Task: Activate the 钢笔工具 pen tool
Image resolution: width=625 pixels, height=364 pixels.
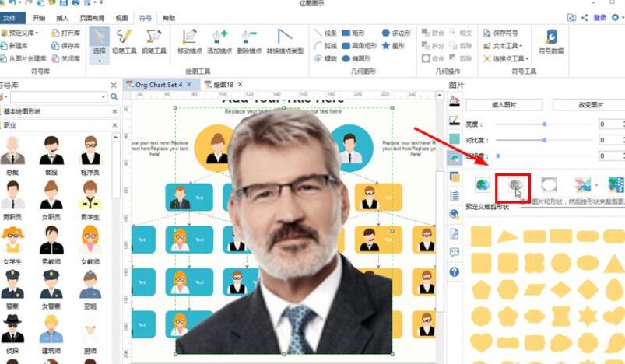Action: point(154,41)
